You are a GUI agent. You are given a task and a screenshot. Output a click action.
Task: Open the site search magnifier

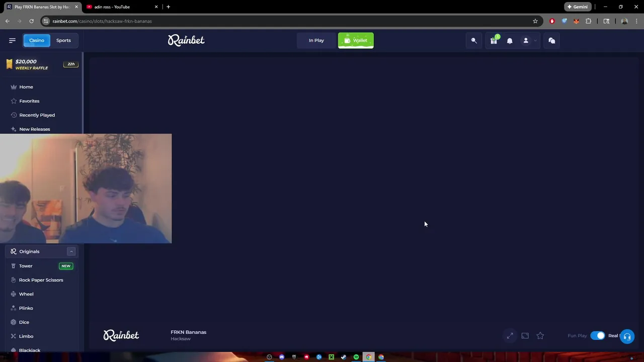coord(474,40)
